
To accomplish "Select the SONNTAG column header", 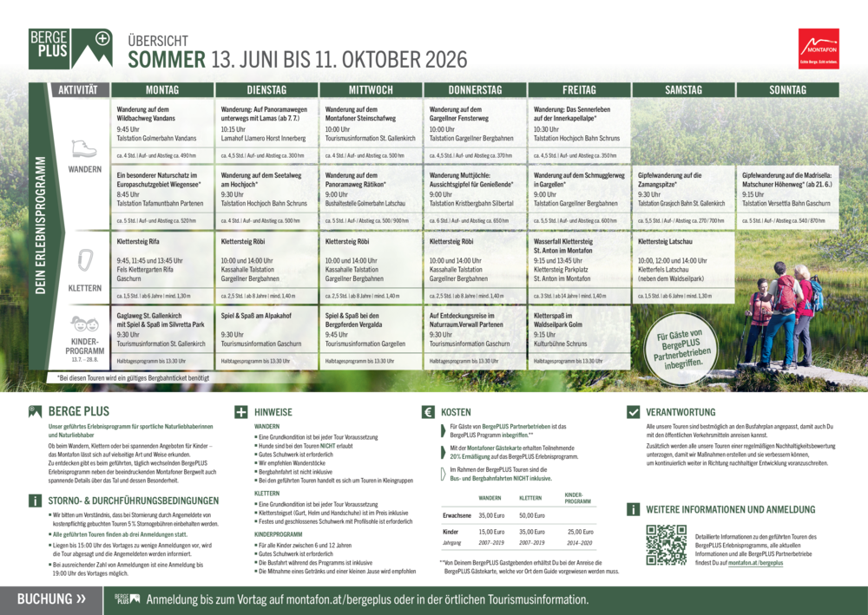I will [x=787, y=90].
